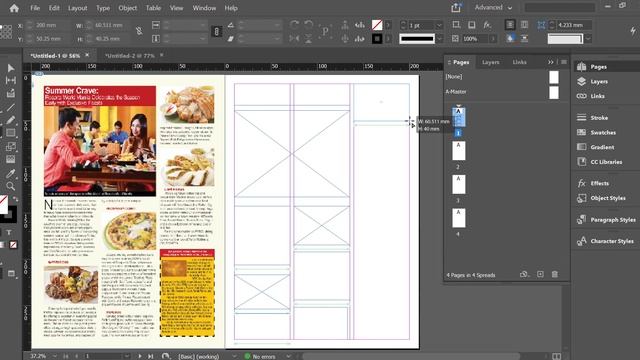Open the Object menu
Screen dimensions: 640x360
128,8
